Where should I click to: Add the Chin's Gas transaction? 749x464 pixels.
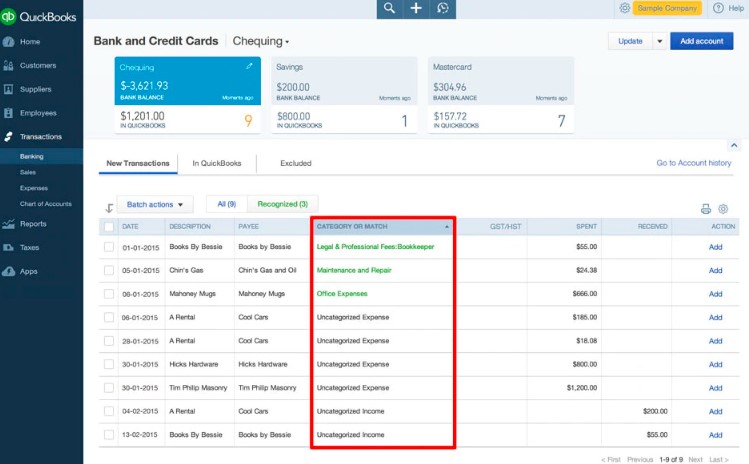pyautogui.click(x=715, y=270)
